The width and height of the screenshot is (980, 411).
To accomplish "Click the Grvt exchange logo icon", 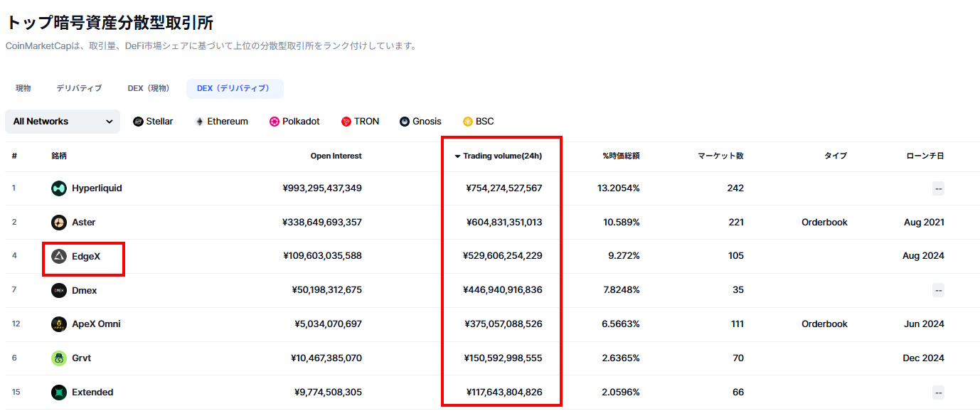I will tap(59, 358).
